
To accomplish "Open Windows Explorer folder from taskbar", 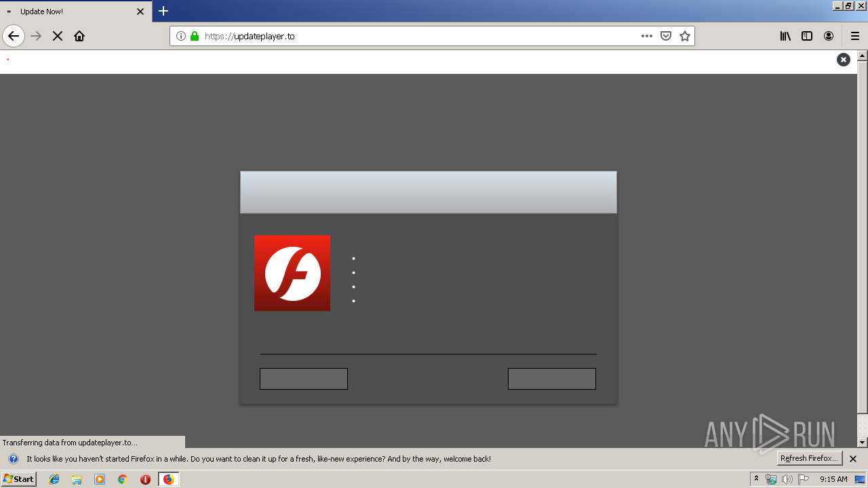I will tap(77, 479).
